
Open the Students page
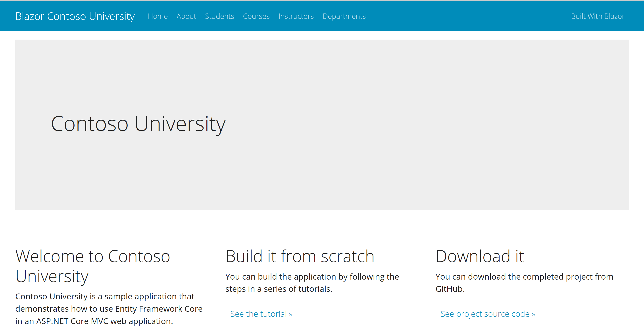[219, 16]
